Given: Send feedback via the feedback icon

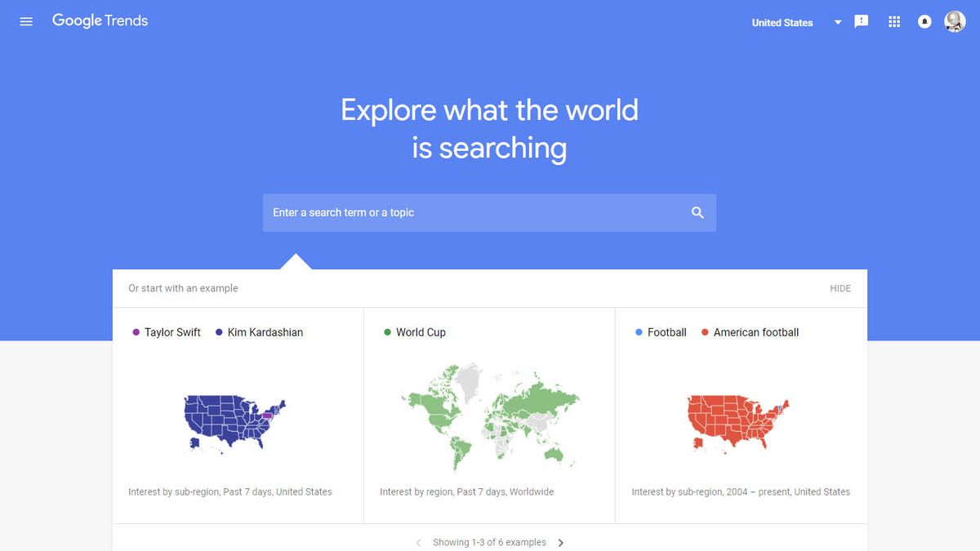Looking at the screenshot, I should 861,21.
